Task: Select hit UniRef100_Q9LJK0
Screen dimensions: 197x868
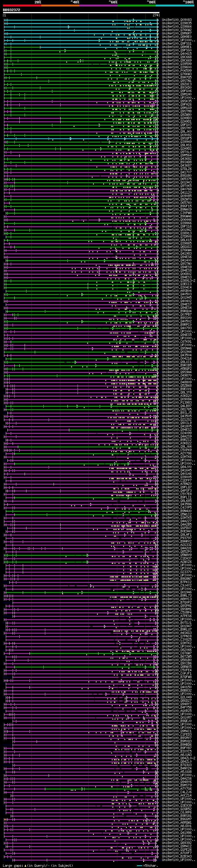Action: pyautogui.click(x=177, y=131)
